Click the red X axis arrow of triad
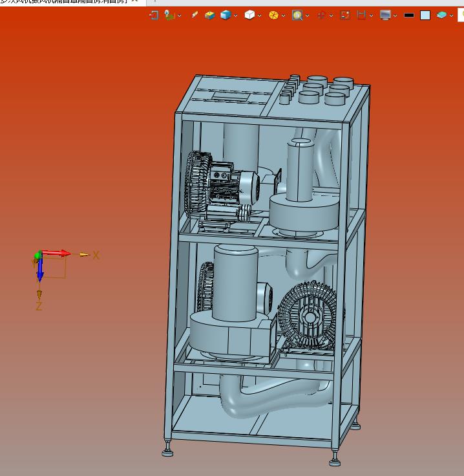This screenshot has height=476, width=464. coord(57,253)
